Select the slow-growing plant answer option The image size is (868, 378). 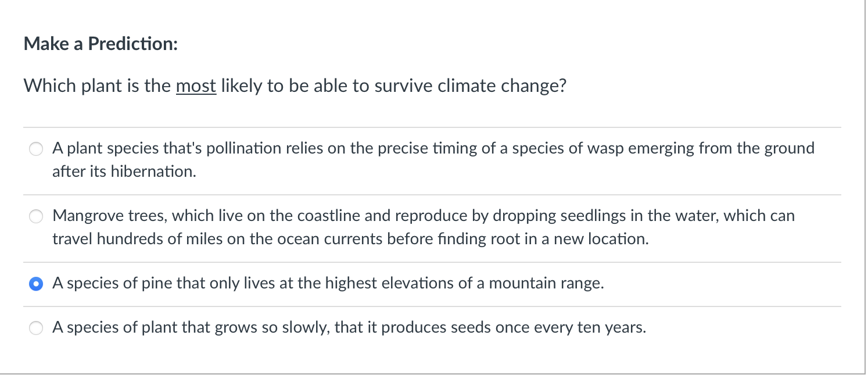click(35, 327)
